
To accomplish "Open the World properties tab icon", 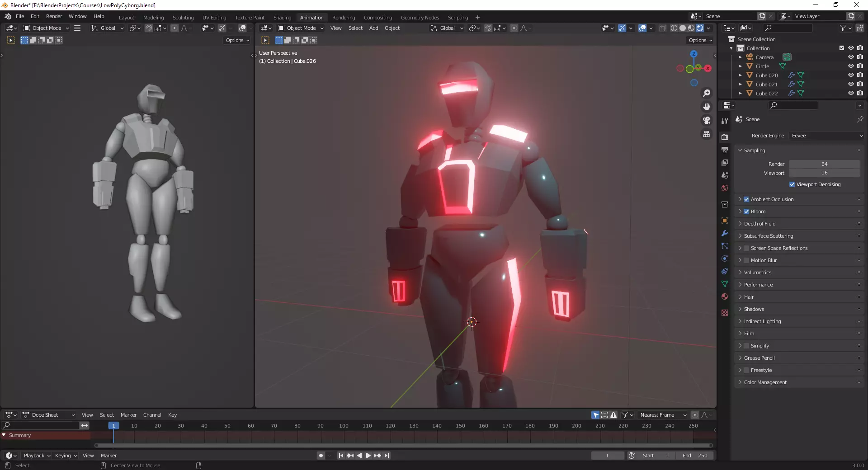I will click(x=725, y=188).
